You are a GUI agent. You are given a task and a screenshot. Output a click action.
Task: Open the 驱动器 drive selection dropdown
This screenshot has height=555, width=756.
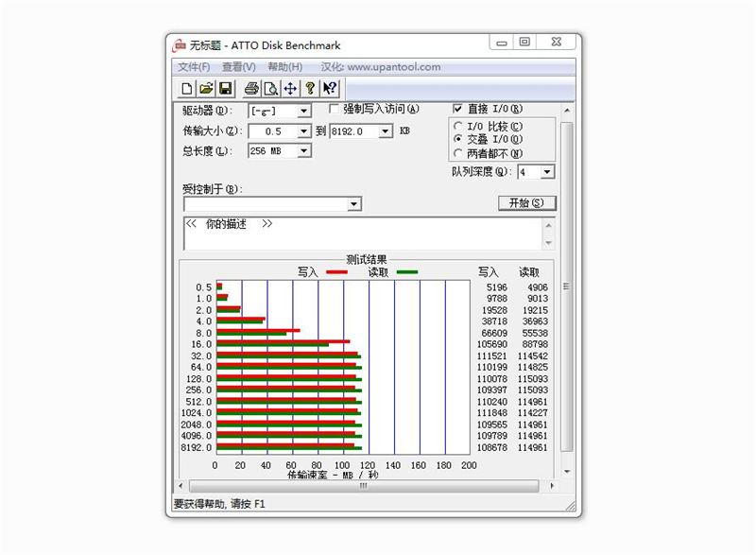[304, 110]
